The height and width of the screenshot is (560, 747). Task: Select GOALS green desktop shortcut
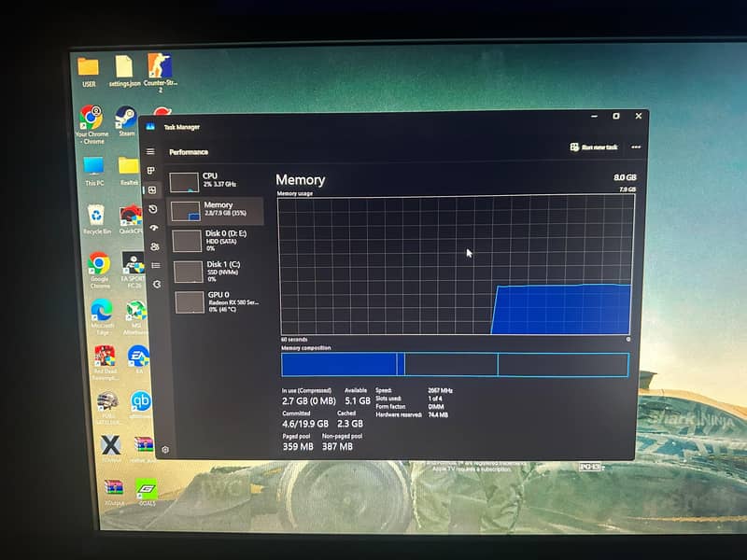147,493
